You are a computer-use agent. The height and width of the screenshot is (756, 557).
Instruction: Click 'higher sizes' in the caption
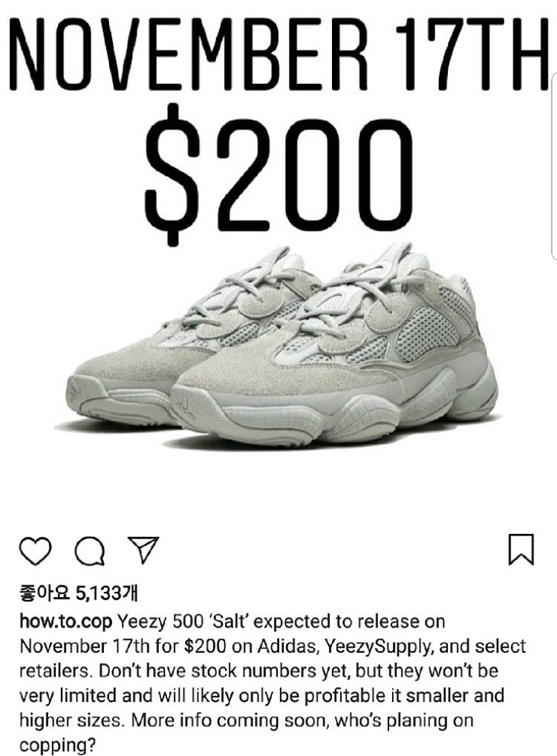click(71, 720)
